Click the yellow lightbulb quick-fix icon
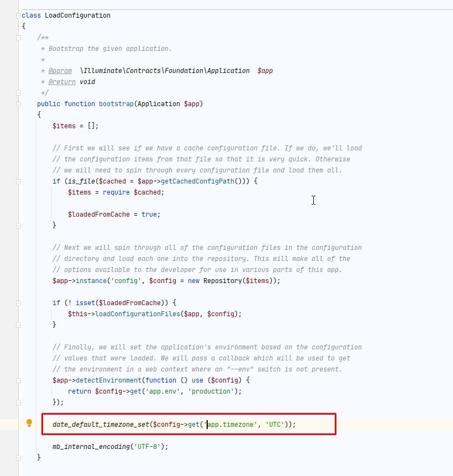The width and height of the screenshot is (453, 476). (29, 423)
